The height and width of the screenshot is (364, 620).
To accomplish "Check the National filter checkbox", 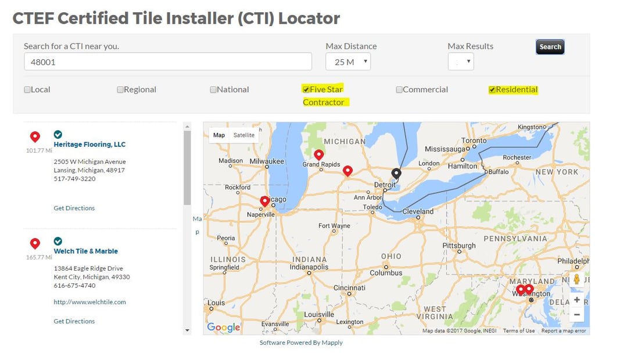I will click(x=213, y=89).
